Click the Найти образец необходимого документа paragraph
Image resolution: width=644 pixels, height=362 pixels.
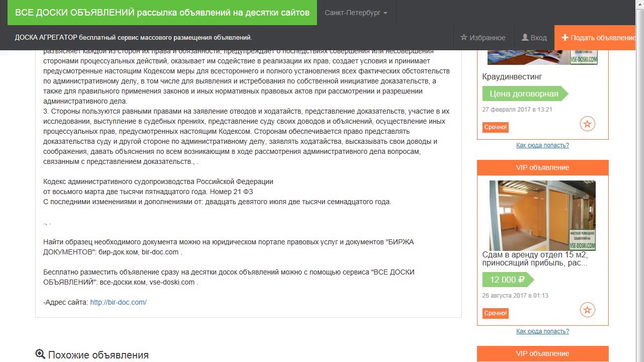click(x=228, y=247)
